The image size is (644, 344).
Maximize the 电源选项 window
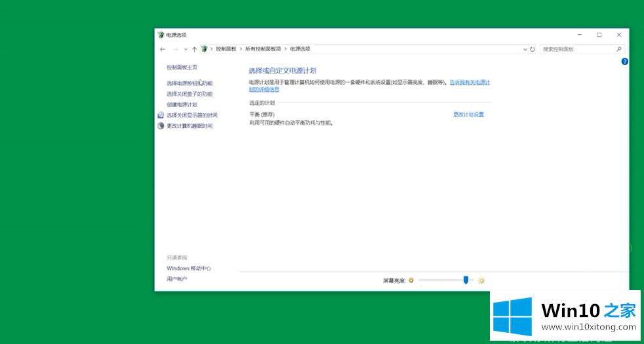tap(599, 35)
